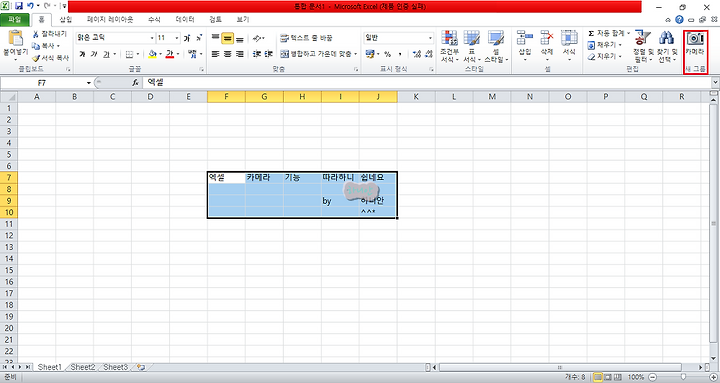Screen dimensions: 720x383
Task: Expand the Name Box dropdown arrow
Action: click(x=89, y=83)
